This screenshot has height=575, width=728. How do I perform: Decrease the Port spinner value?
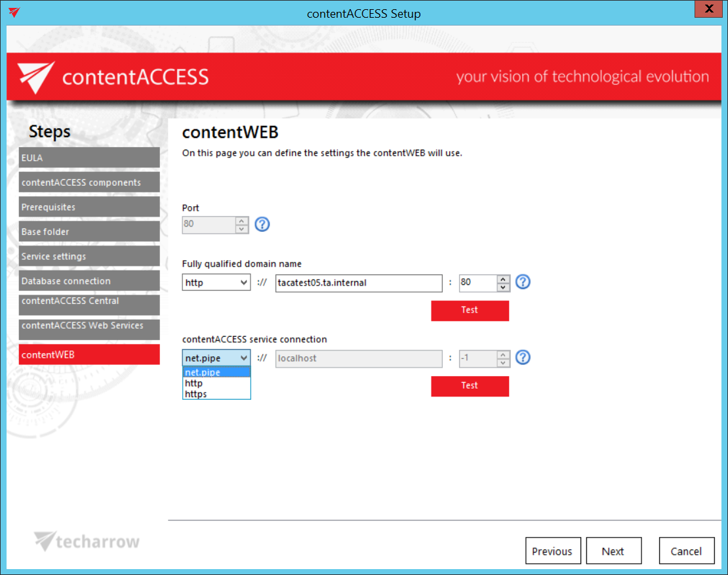(x=242, y=229)
